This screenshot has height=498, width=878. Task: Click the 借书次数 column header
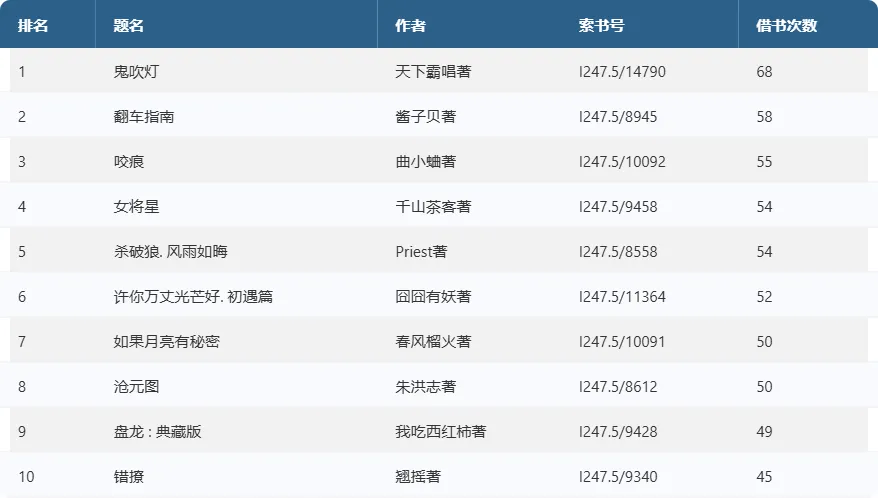[x=787, y=26]
